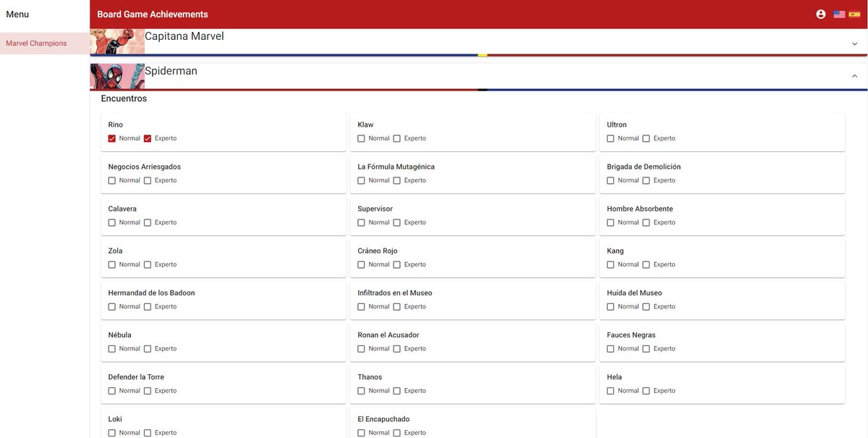The height and width of the screenshot is (438, 868).
Task: Check Brigada de Demolición Normal
Action: (x=610, y=180)
